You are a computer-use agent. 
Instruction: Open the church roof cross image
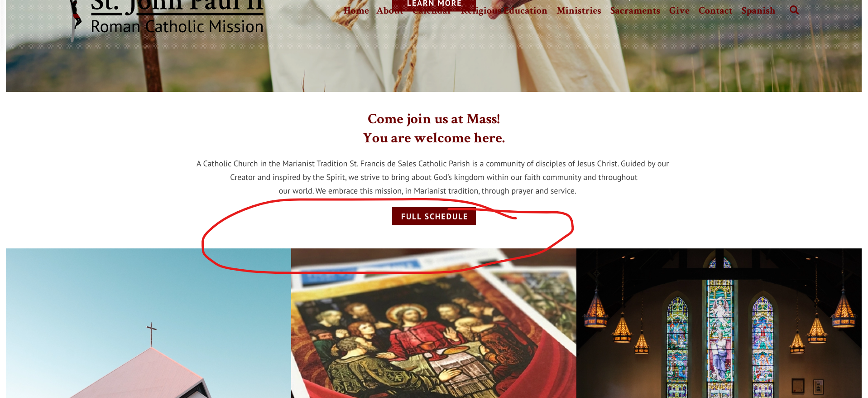click(x=149, y=323)
